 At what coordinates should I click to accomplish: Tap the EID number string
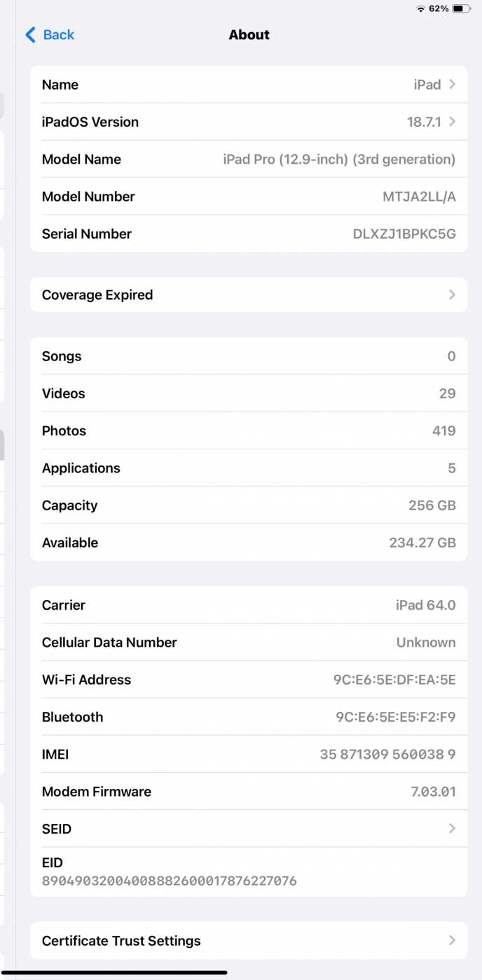[170, 881]
